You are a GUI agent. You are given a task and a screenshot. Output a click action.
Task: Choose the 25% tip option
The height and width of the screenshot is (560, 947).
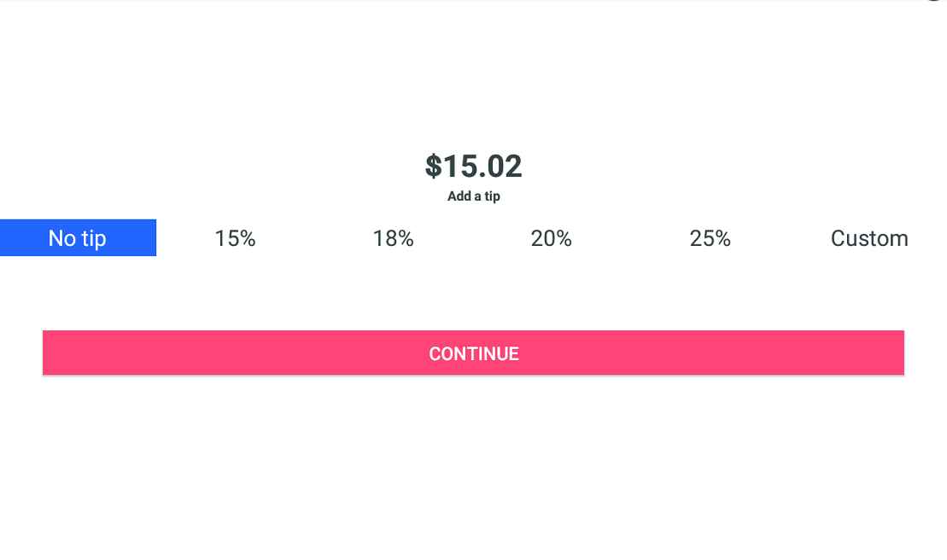710,238
